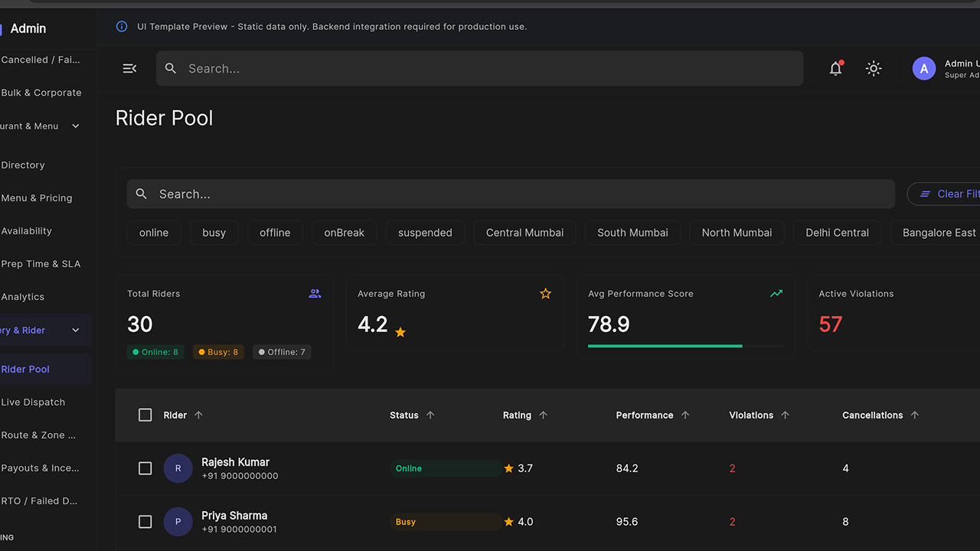Viewport: 980px width, 551px height.
Task: Click Offline: 7 status badge
Action: coord(282,352)
